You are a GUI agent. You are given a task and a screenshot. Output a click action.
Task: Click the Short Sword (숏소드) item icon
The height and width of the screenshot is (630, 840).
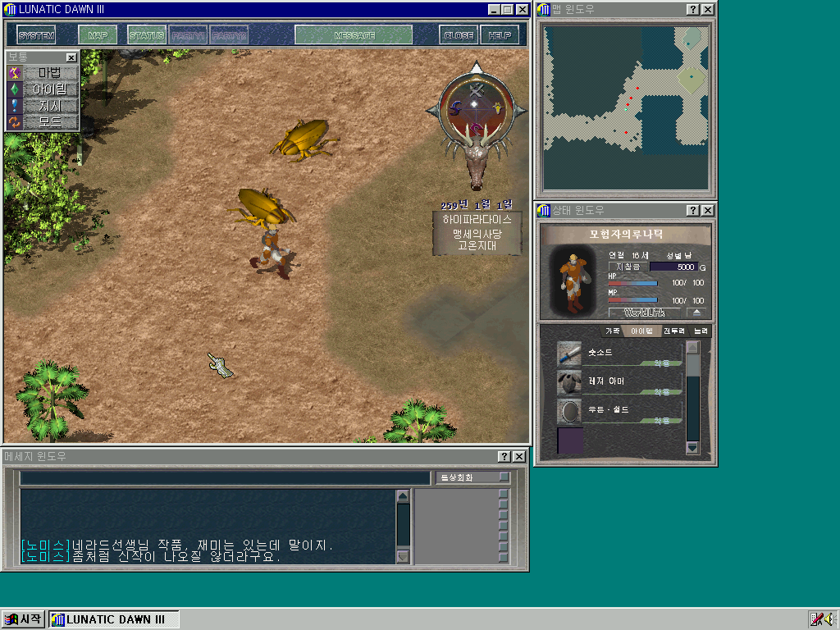pos(569,354)
